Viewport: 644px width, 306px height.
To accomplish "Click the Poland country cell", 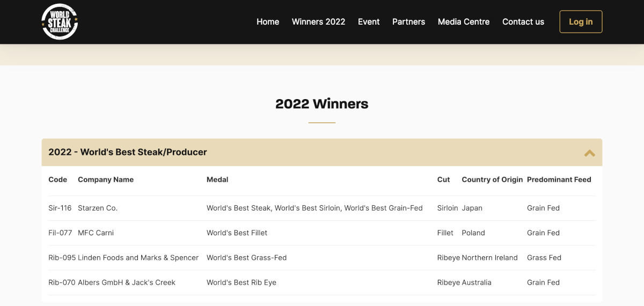I will [473, 233].
